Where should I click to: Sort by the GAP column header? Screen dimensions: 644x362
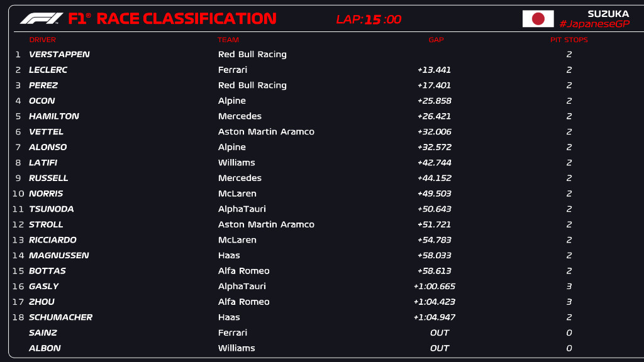[436, 40]
